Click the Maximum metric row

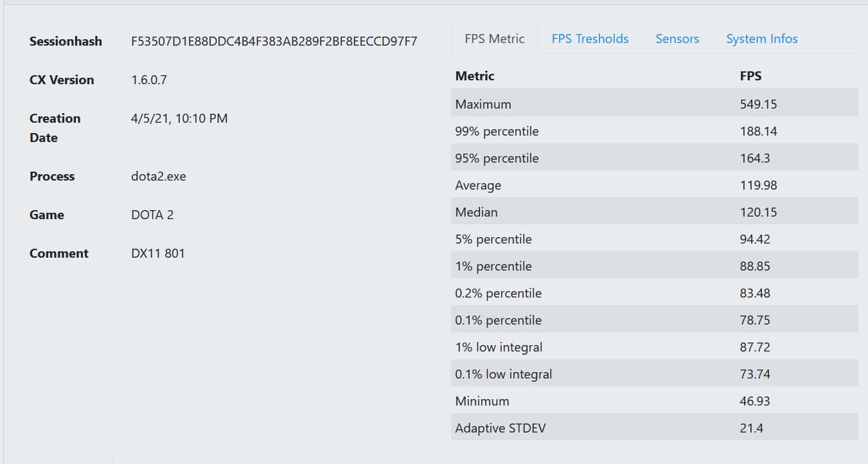655,104
